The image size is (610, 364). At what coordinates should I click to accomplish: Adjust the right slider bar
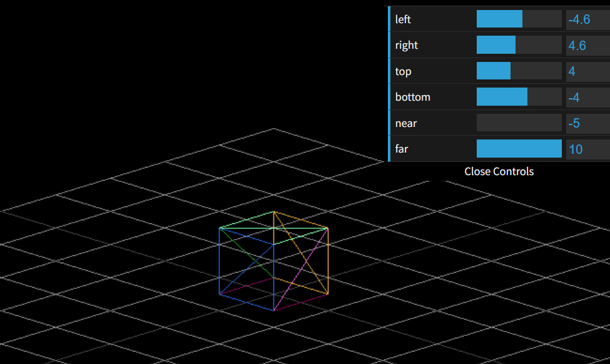point(519,45)
